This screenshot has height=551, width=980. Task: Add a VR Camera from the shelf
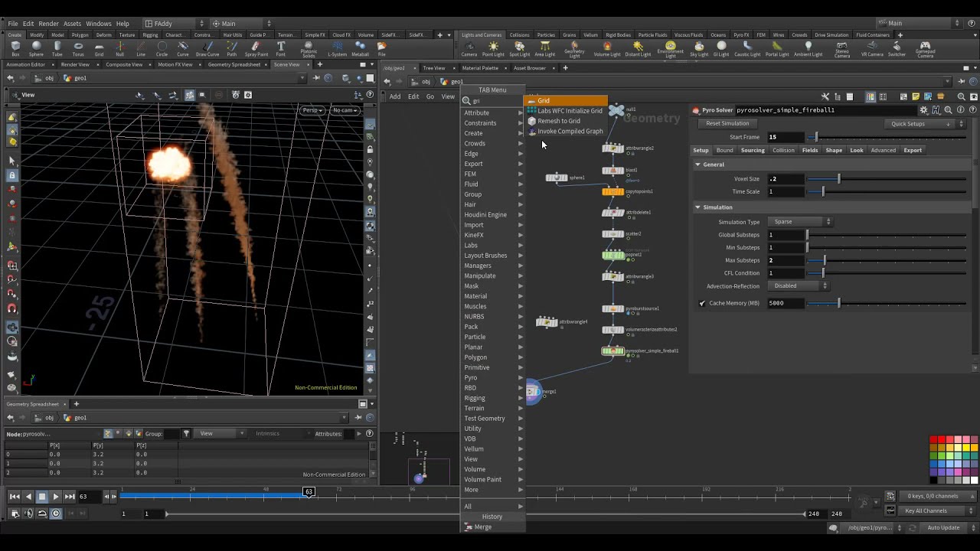pos(872,49)
